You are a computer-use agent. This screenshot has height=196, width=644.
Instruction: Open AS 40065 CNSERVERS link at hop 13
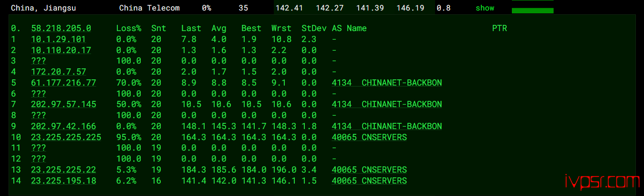(x=369, y=170)
